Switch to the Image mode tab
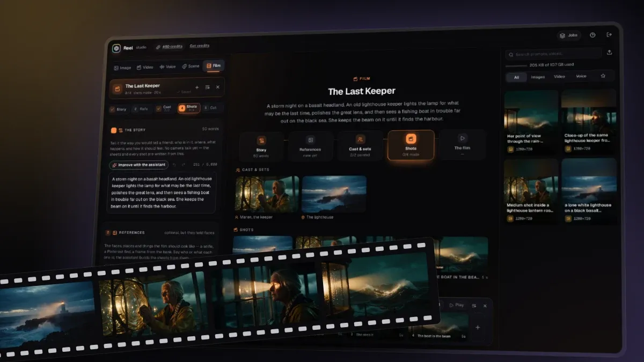Image resolution: width=644 pixels, height=362 pixels. (x=122, y=68)
